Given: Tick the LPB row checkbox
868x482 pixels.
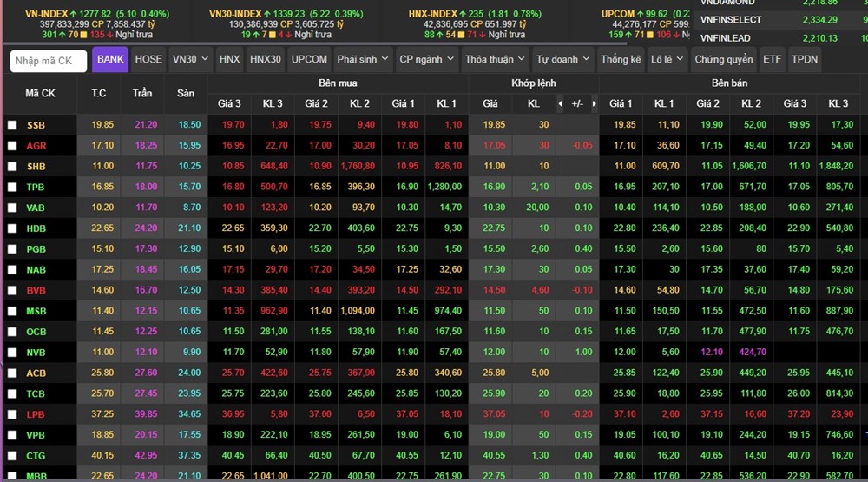Looking at the screenshot, I should tap(12, 414).
